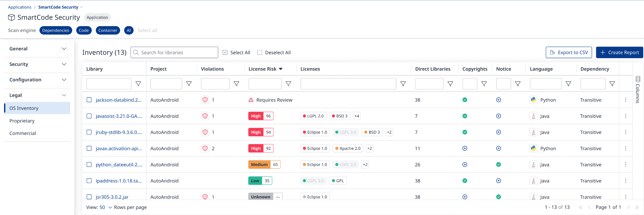Open the Copyrights column filter funnel
644x215 pixels.
click(484, 84)
